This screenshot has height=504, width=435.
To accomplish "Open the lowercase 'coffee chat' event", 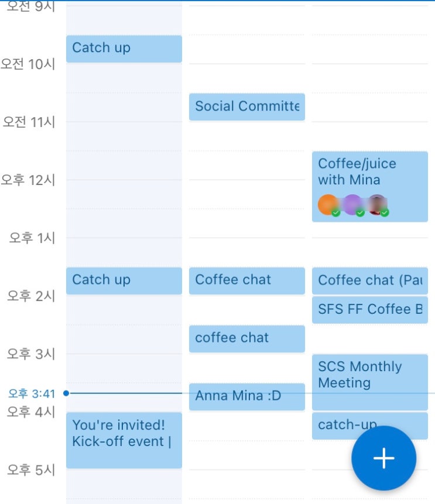I will tap(246, 338).
